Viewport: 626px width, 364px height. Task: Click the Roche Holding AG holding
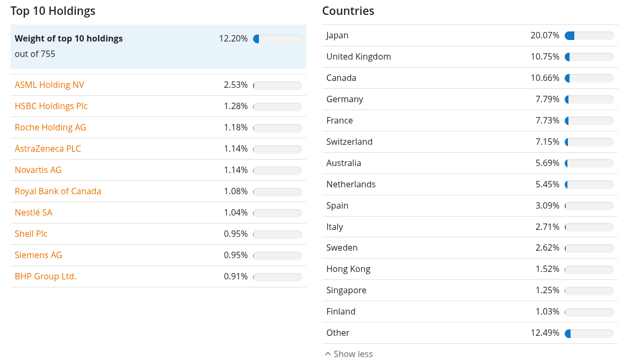point(50,127)
